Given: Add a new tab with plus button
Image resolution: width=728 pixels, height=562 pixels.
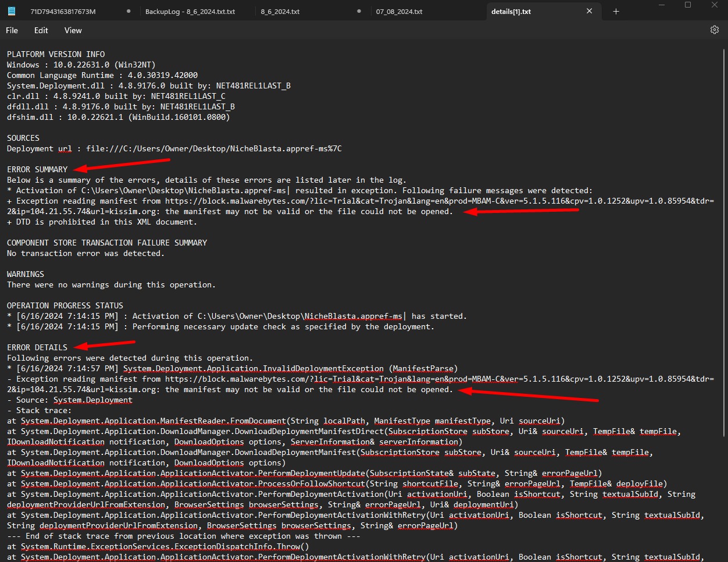Looking at the screenshot, I should pos(616,11).
